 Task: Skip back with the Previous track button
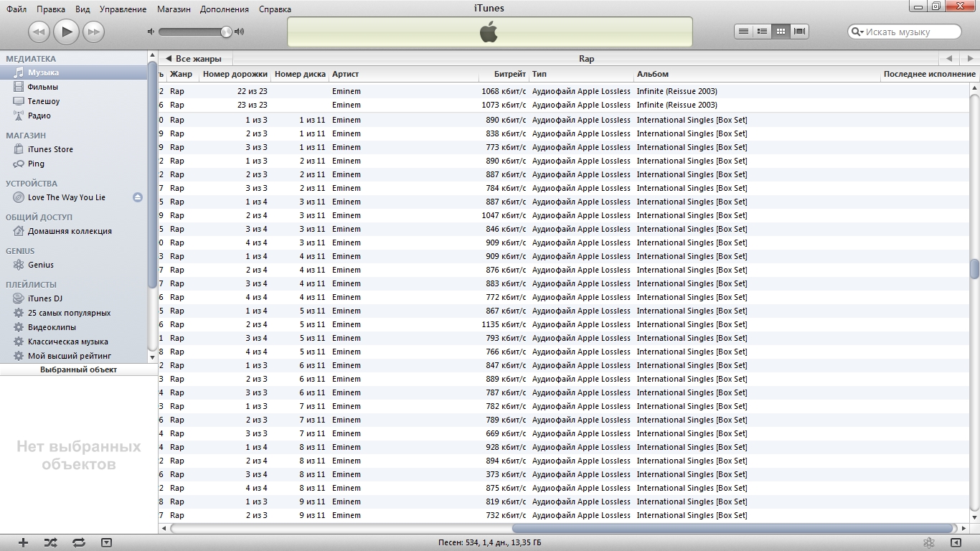[x=39, y=32]
